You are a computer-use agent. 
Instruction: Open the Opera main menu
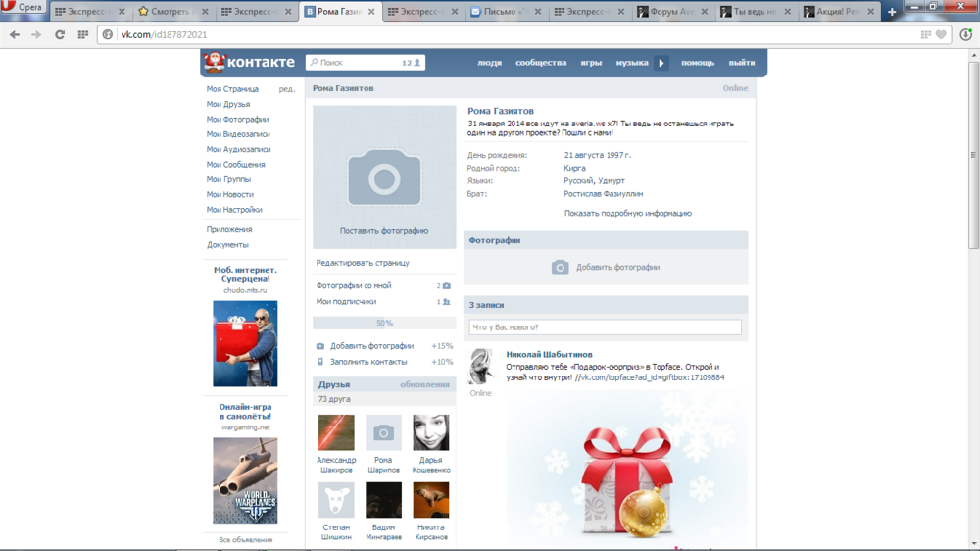tap(23, 7)
